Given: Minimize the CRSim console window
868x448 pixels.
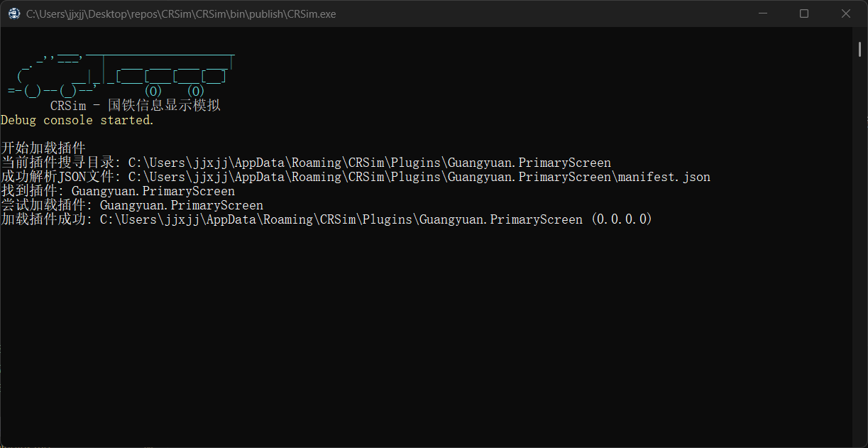Looking at the screenshot, I should click(x=762, y=13).
